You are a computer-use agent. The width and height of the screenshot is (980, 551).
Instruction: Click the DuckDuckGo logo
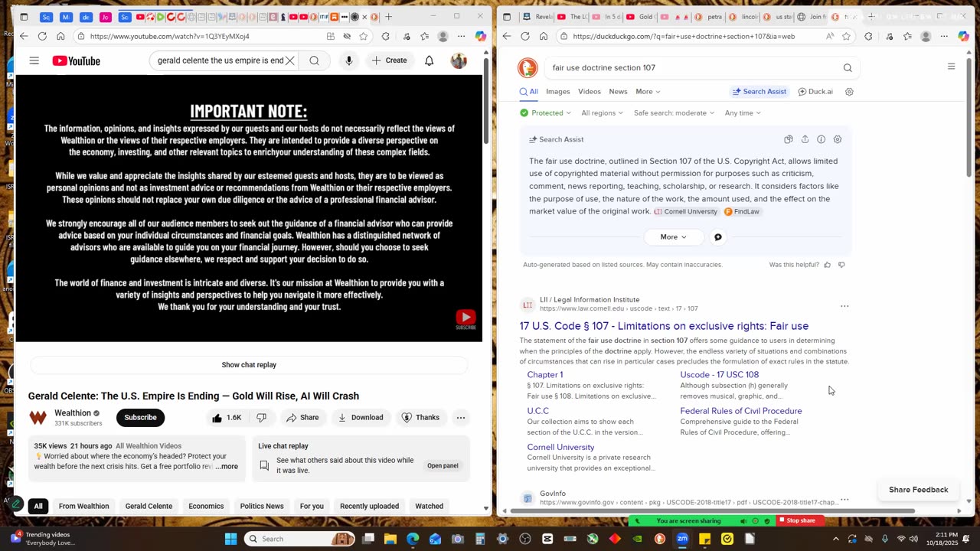point(528,67)
